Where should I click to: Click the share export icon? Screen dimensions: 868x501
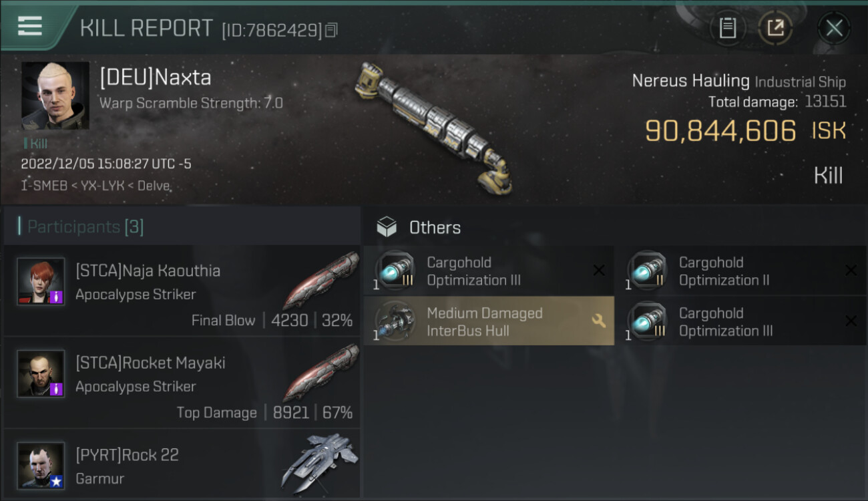pyautogui.click(x=775, y=28)
